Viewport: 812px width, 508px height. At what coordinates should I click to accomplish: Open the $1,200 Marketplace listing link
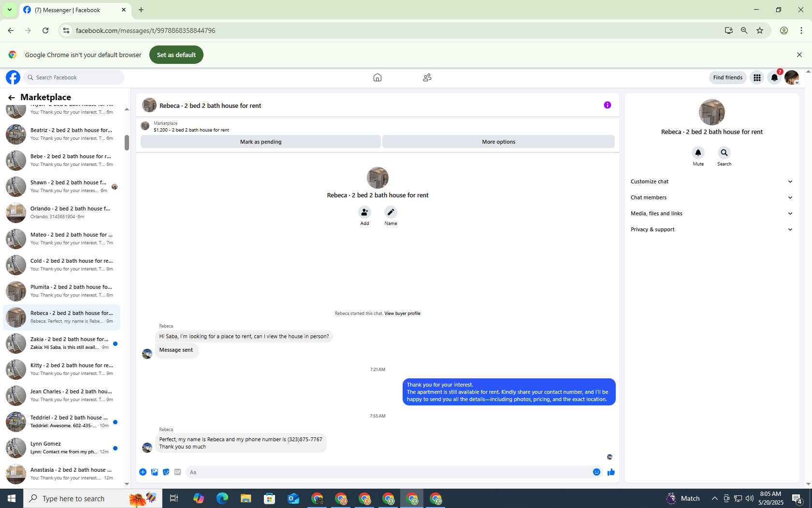click(x=191, y=130)
